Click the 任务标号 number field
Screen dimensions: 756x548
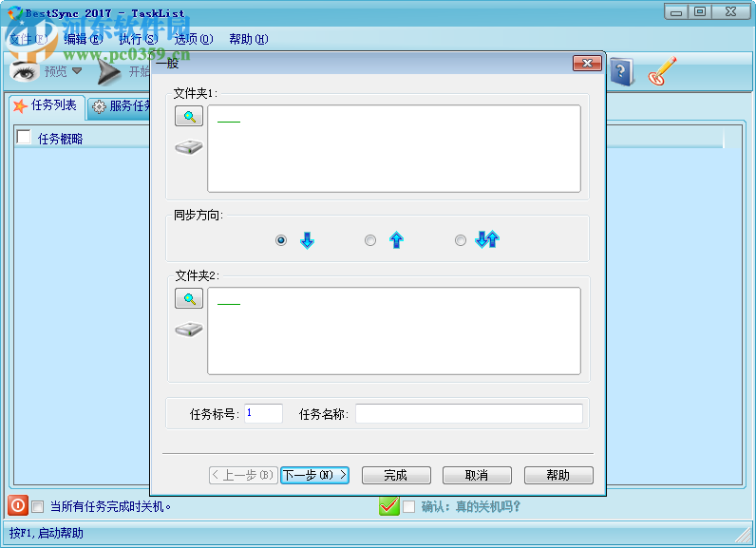coord(263,413)
